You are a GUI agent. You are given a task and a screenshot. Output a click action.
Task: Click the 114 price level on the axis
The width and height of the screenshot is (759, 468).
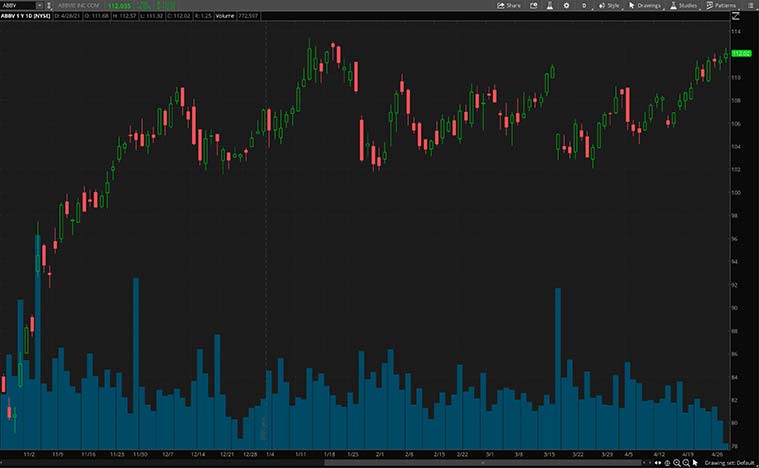(736, 31)
